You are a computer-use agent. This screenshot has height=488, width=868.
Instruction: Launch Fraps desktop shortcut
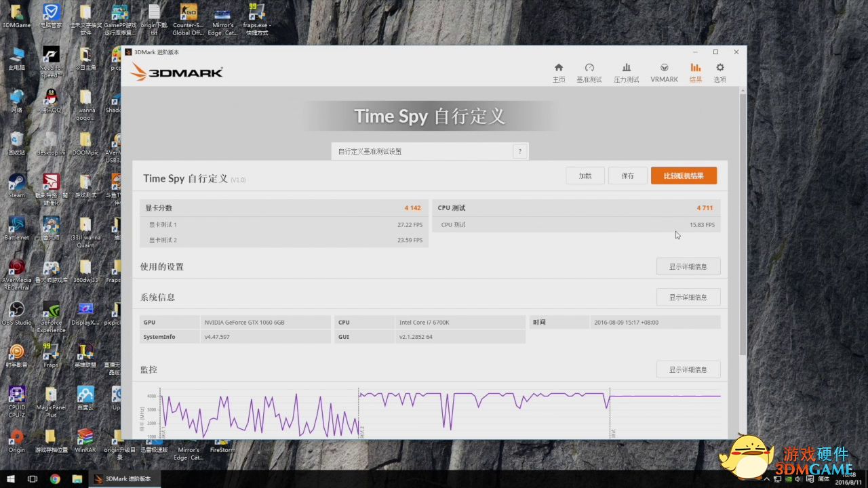click(x=51, y=354)
